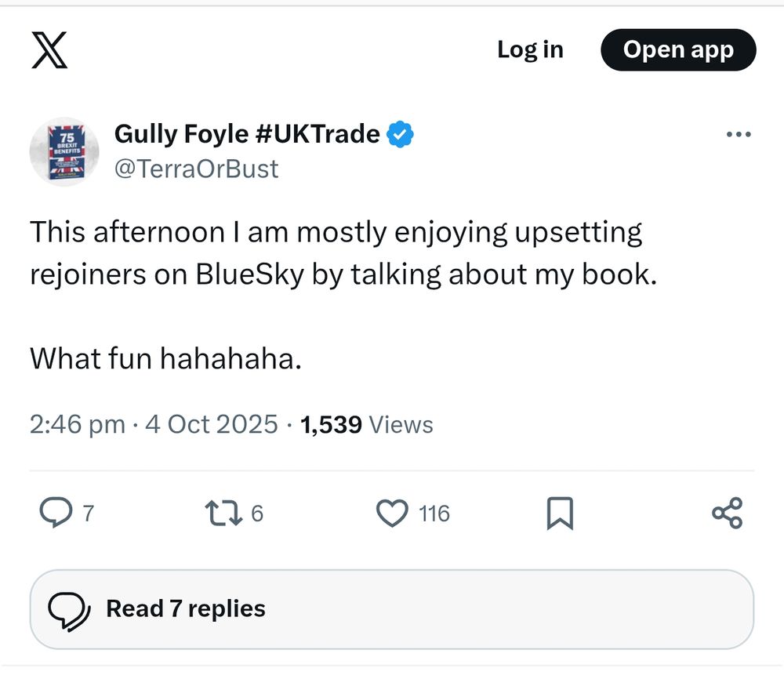The image size is (784, 697).
Task: Click the X logo icon
Action: coord(49,49)
